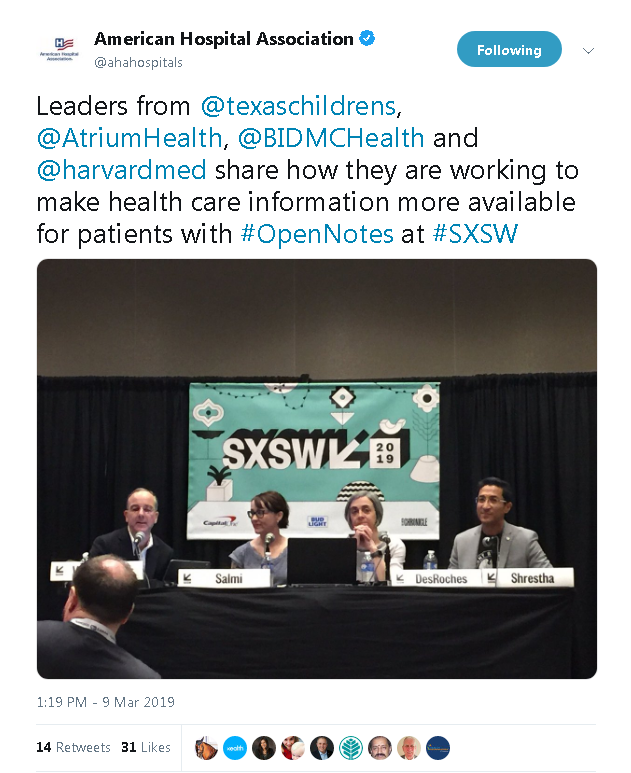Open the @BIDMCHealth mention
This screenshot has height=773, width=631.
[331, 138]
